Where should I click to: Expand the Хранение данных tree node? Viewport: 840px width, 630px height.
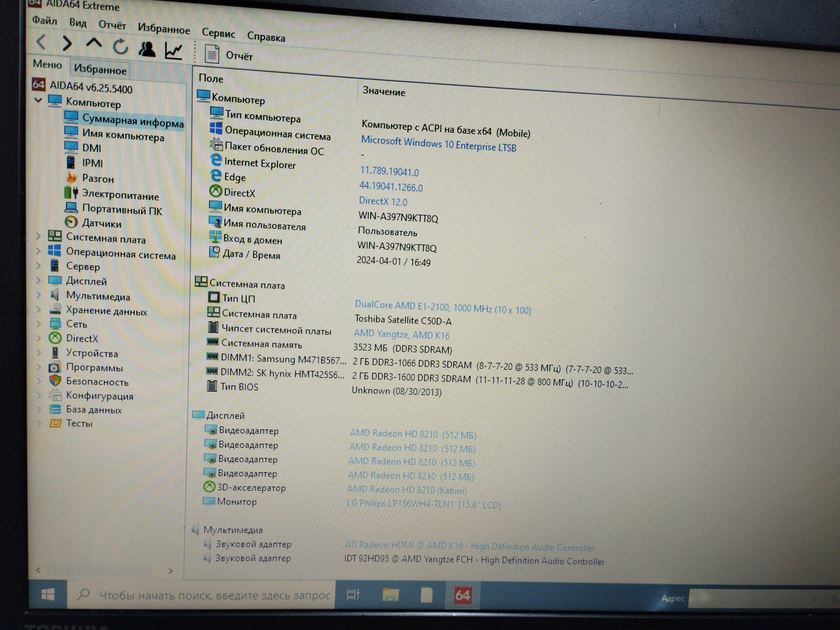click(x=38, y=309)
